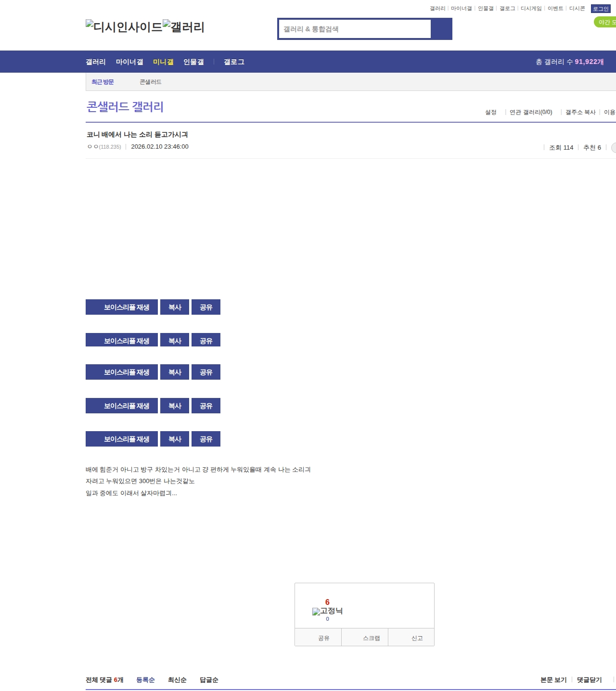Viewport: 616px width, 691px height.
Task: Click 갤주소 복사
Action: click(580, 112)
